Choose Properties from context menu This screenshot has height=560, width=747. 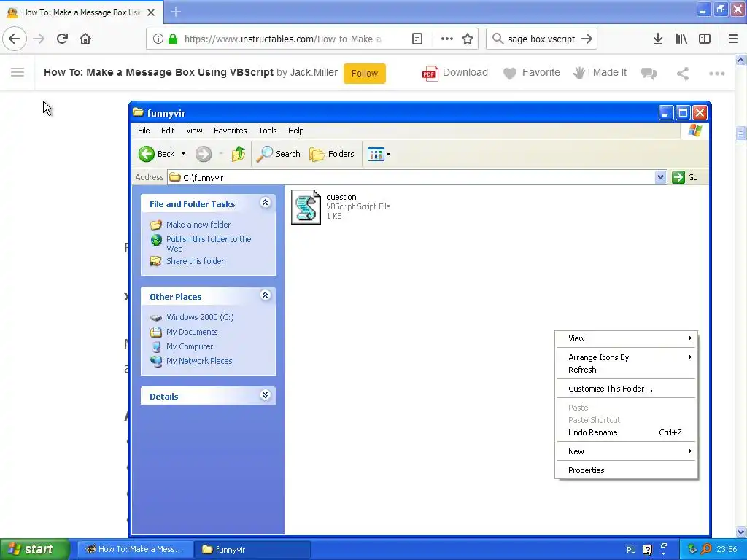[x=626, y=470]
